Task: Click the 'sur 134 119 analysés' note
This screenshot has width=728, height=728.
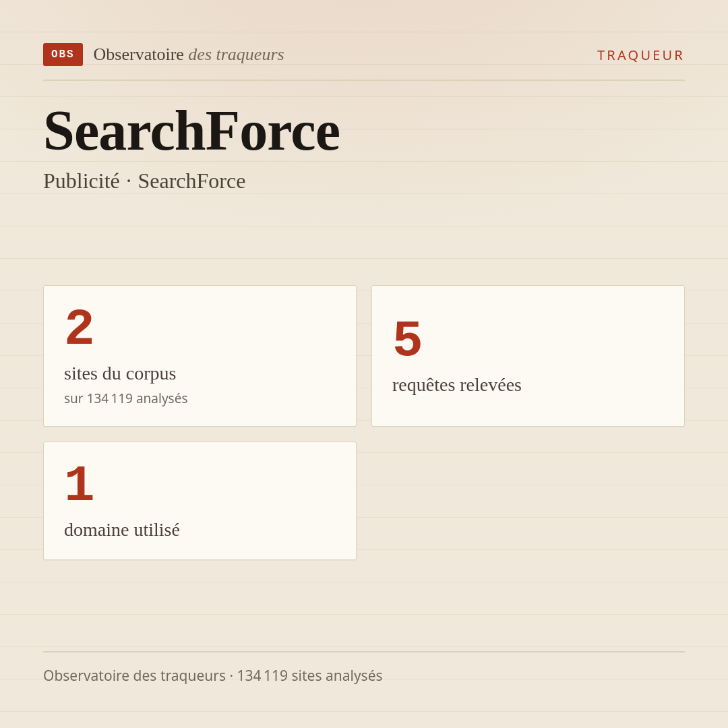Action: coord(126,398)
